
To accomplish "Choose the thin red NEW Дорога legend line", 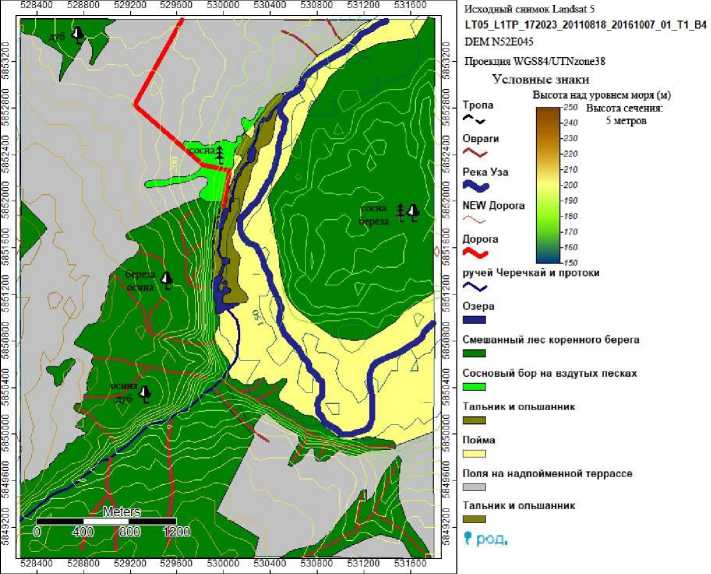I will point(476,220).
